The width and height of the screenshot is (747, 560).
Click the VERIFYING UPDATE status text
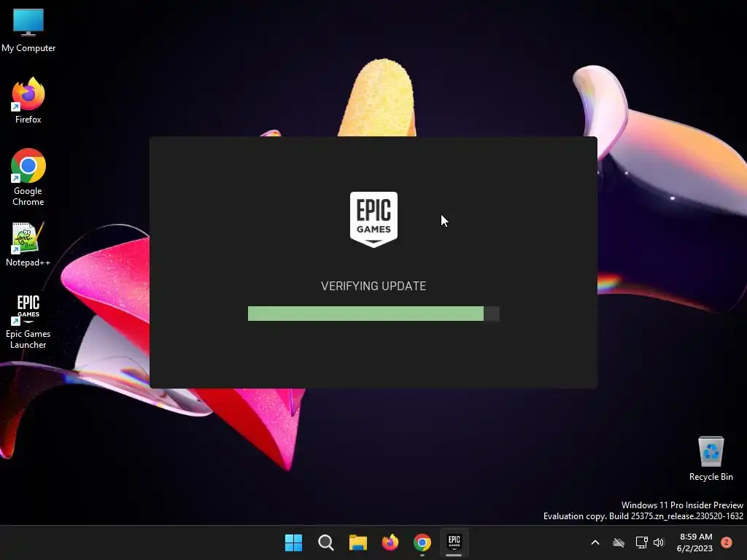pos(373,286)
